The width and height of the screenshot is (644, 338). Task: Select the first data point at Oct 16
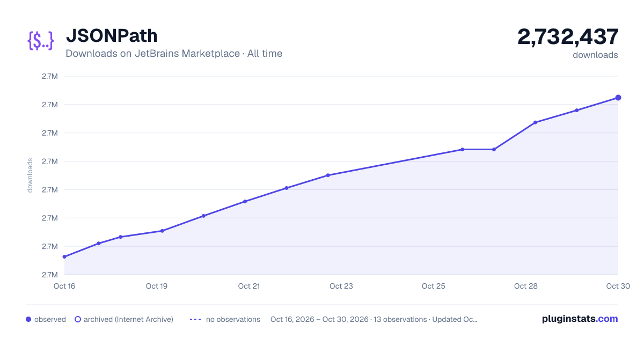pyautogui.click(x=64, y=256)
